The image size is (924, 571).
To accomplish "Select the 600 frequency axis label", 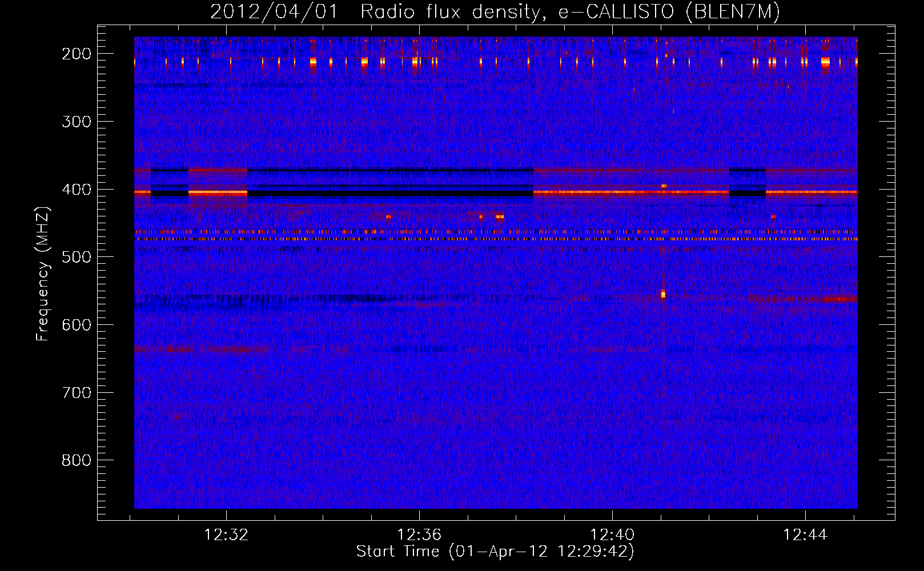I will pos(77,325).
